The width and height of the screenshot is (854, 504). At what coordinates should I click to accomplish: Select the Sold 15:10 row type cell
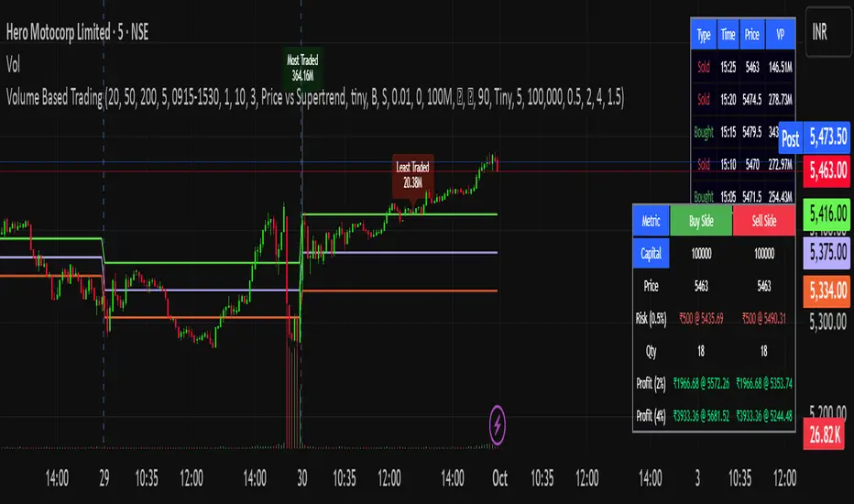704,165
